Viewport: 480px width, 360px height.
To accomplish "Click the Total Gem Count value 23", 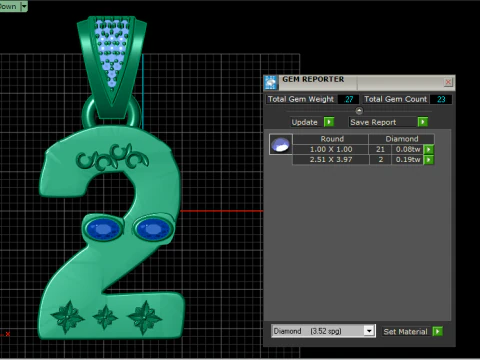I will (441, 99).
